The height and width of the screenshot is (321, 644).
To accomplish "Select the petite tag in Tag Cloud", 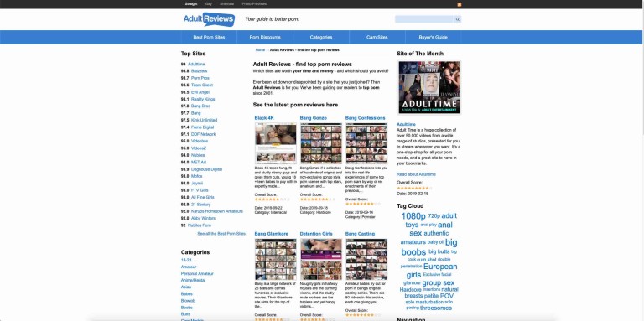I will point(431,296).
